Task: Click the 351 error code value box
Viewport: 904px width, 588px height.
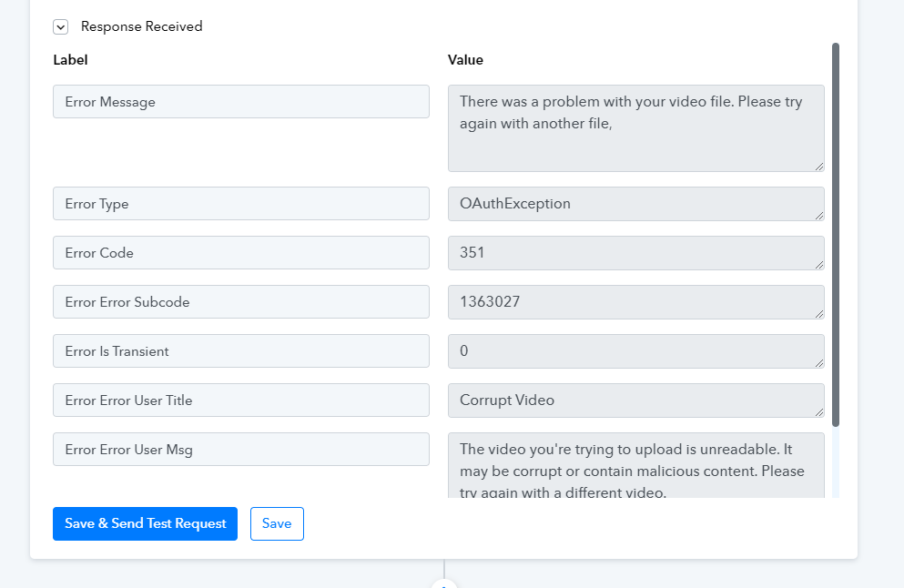Action: tap(636, 252)
